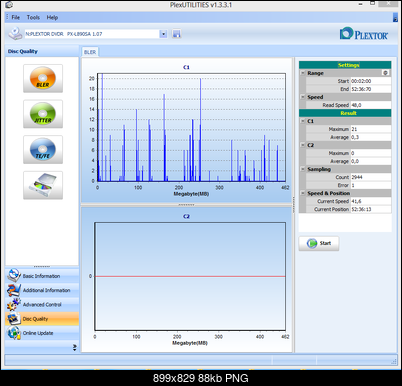Screen dimensions: 402x386
Task: Click the Current Speed value 41,6
Action: (371, 201)
